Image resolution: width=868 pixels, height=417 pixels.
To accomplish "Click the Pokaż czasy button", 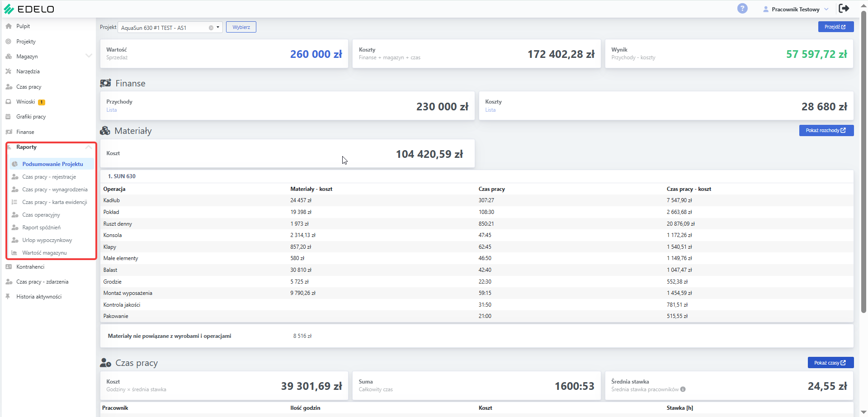I will (830, 363).
